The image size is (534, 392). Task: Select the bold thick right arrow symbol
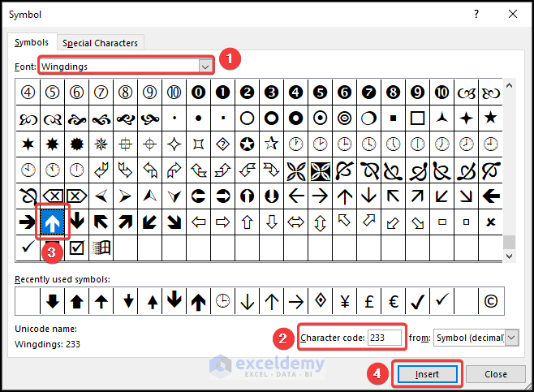click(x=28, y=222)
